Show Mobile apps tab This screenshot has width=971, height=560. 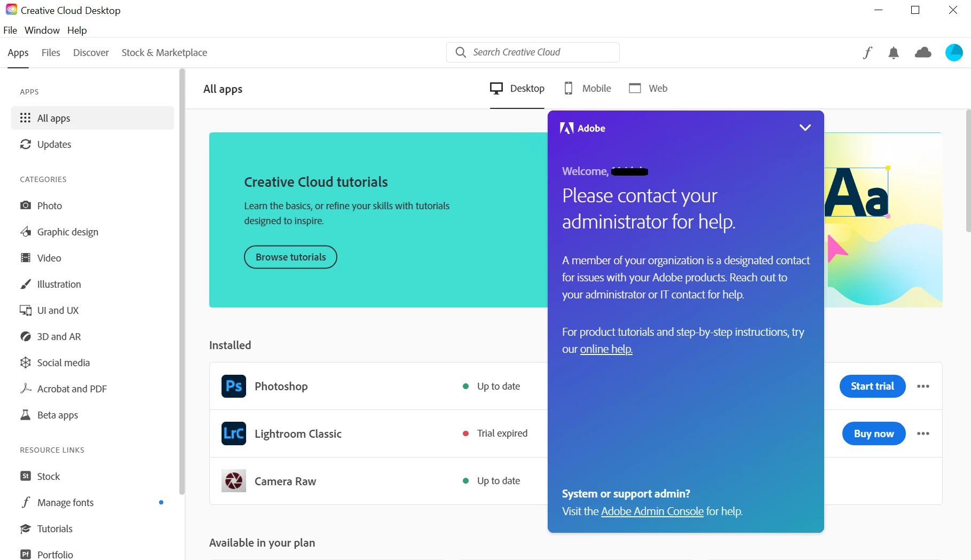(x=588, y=89)
